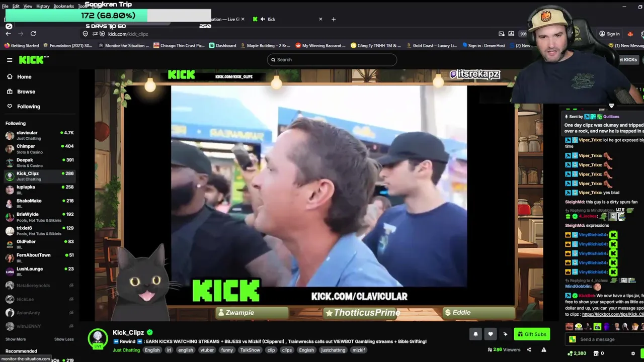Collapse following list with Show Less
Image resolution: width=644 pixels, height=362 pixels.
click(64, 339)
